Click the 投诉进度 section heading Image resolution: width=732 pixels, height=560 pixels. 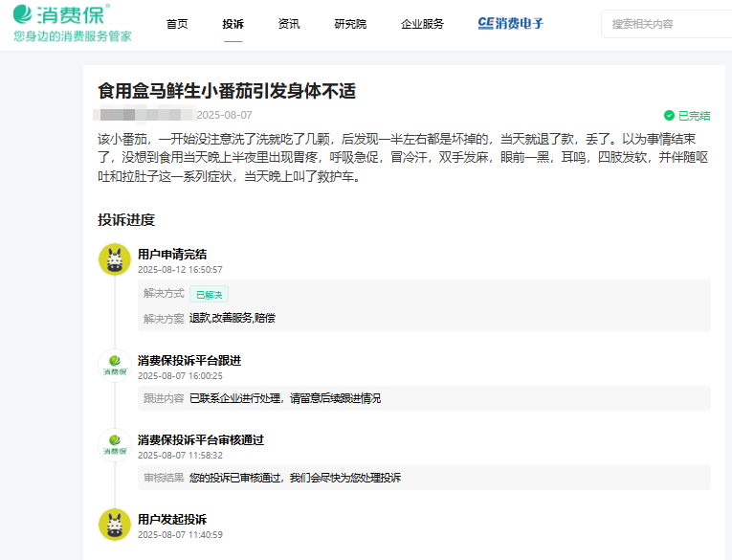point(126,219)
